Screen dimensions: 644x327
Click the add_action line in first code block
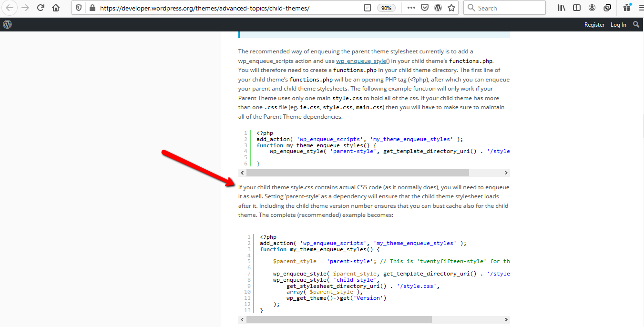pos(359,140)
